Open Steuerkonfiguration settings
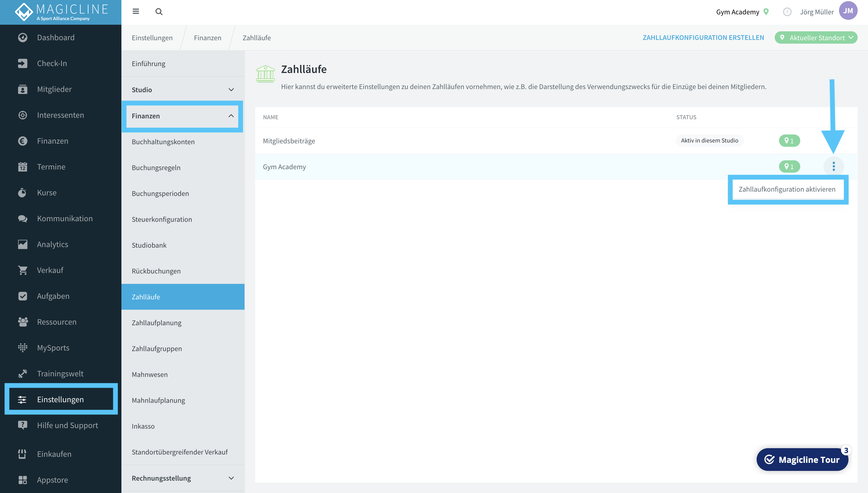The image size is (868, 493). (x=183, y=219)
